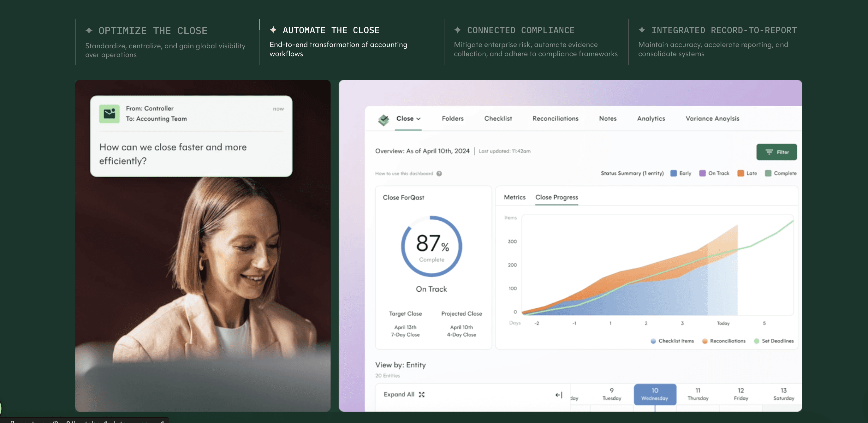Select Wednesday the 10th in timeline
868x423 pixels.
[654, 394]
